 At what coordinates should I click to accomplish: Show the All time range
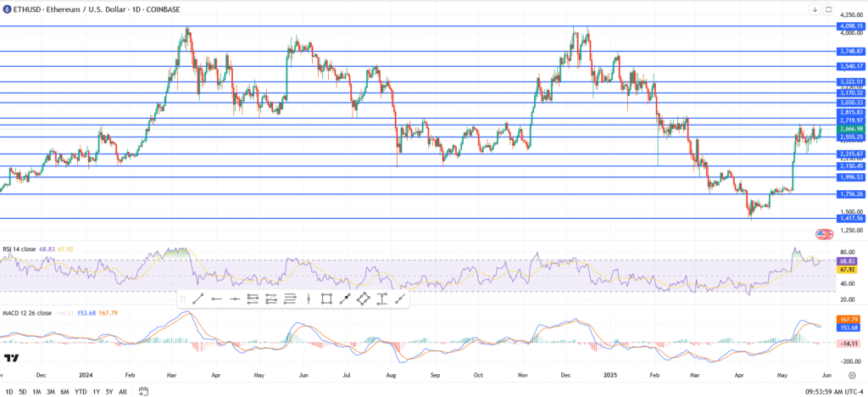tap(123, 391)
